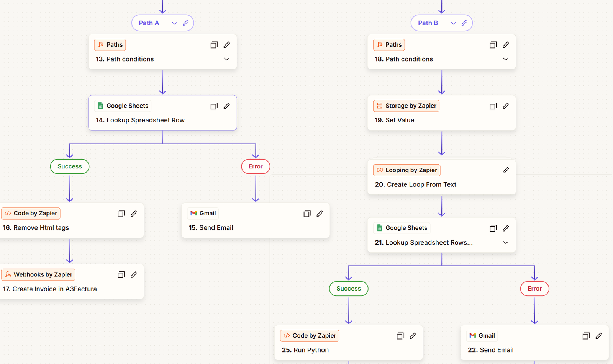Click Error branch under step 14

point(256,166)
